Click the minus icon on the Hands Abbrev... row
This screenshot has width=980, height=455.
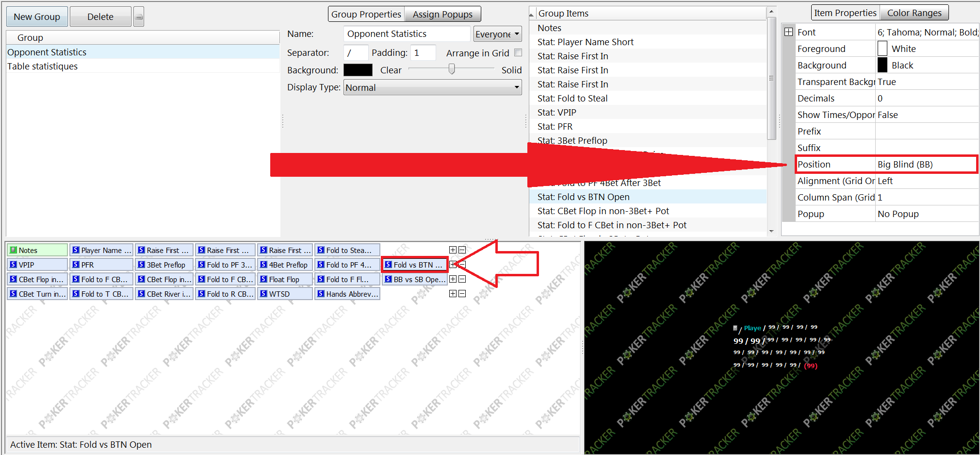(462, 293)
